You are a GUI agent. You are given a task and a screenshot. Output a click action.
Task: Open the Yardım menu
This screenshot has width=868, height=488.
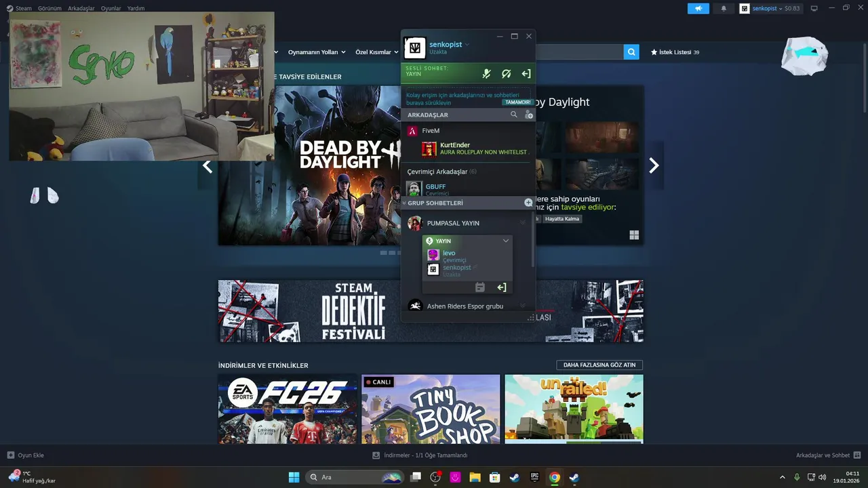[x=136, y=8]
